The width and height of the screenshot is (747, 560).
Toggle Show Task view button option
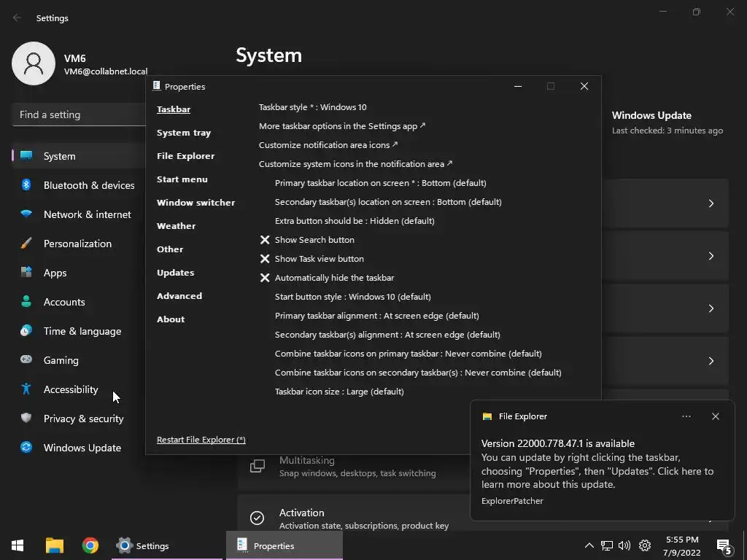(x=311, y=259)
